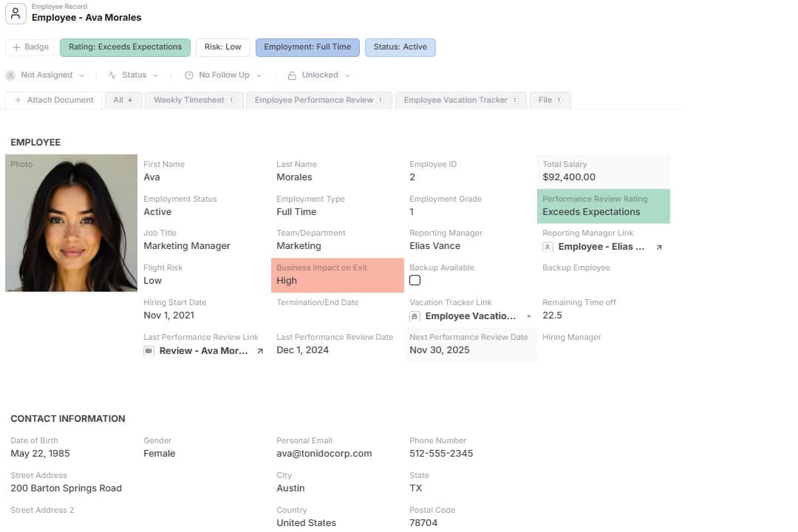Click the Postal Code value 78704

(423, 523)
